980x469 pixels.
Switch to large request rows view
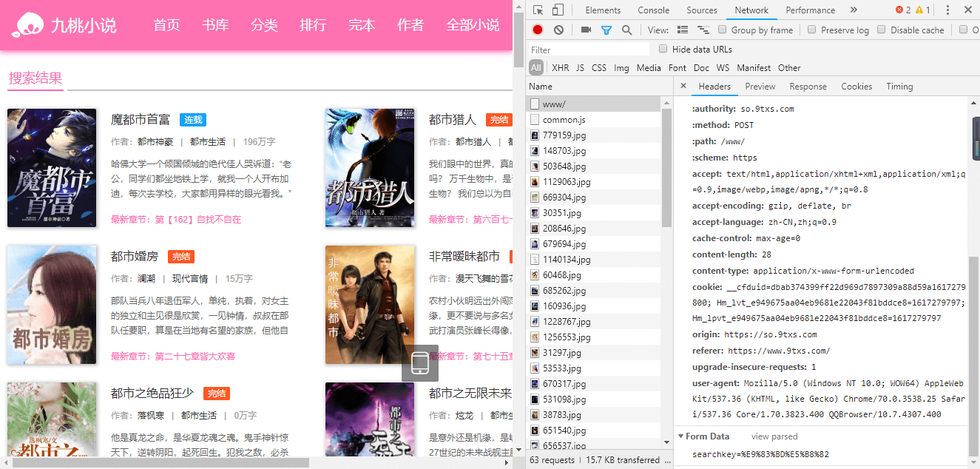[683, 30]
